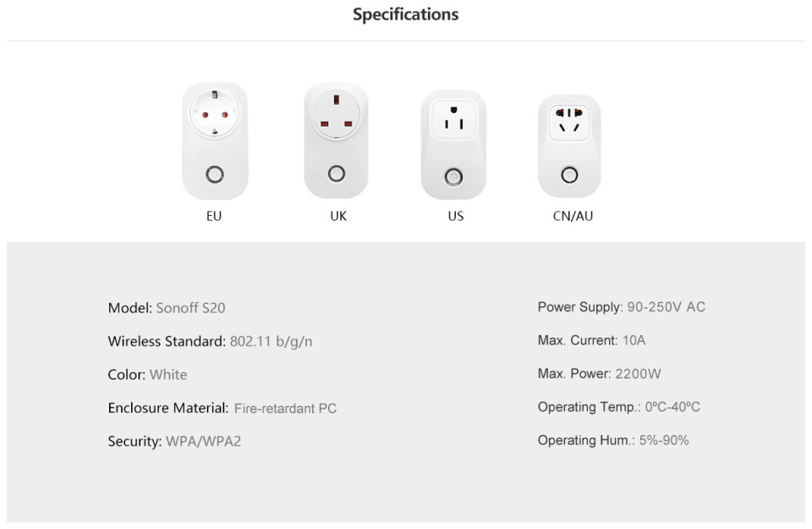The image size is (812, 529).
Task: Click the CN/AU smart plug image
Action: [569, 146]
